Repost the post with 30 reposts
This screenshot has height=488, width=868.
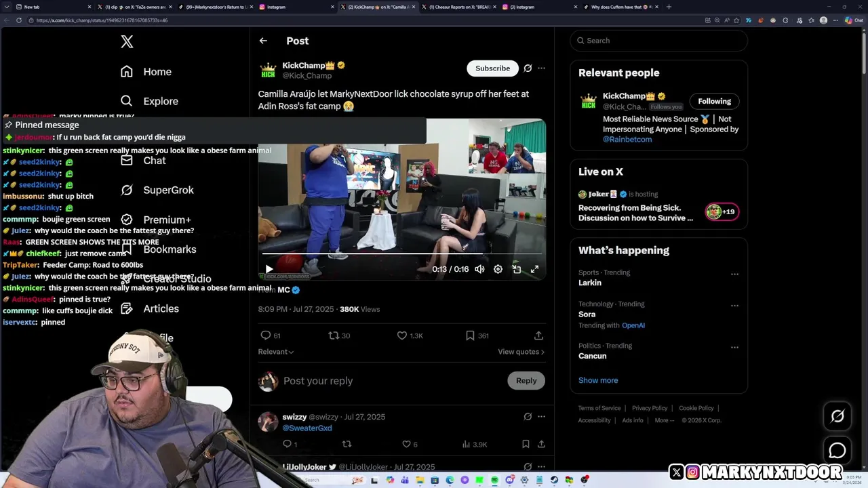point(339,335)
